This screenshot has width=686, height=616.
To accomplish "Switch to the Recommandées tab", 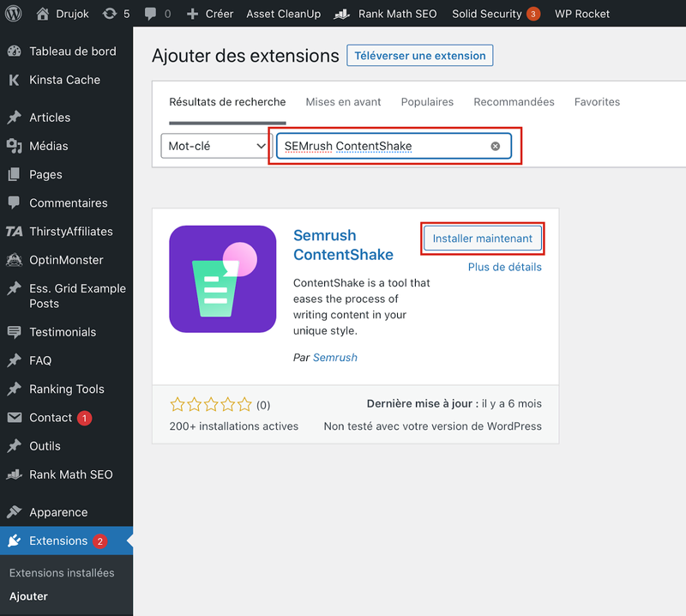I will (x=514, y=101).
